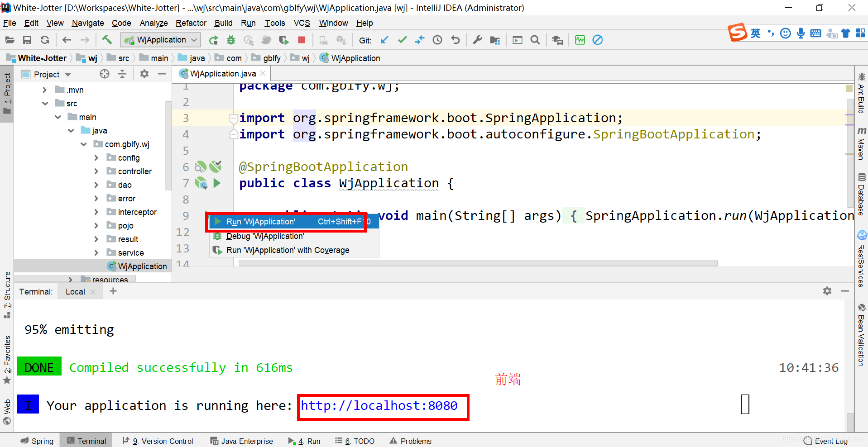Compare with branch using the Git arrows icon
Screen dimensions: 868x447
[420, 40]
